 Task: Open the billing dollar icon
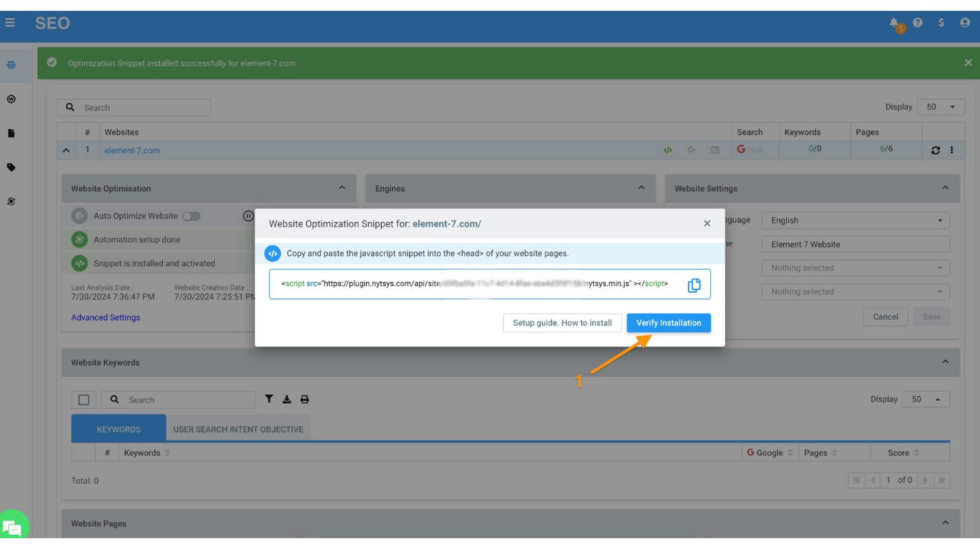(x=941, y=23)
